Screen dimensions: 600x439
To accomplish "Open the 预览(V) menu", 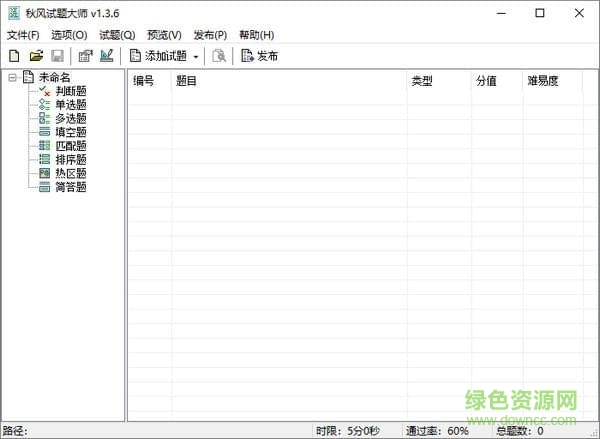I will coord(164,35).
